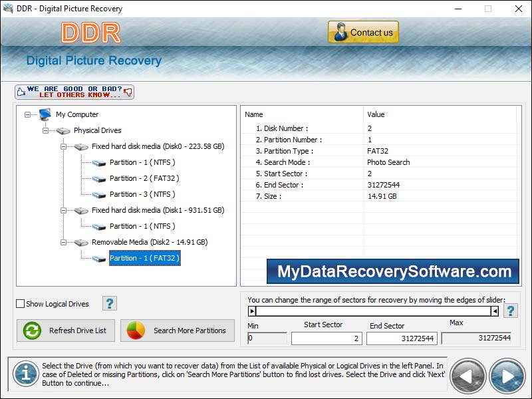
Task: Click the green Refresh Drive List icon
Action: (x=32, y=331)
